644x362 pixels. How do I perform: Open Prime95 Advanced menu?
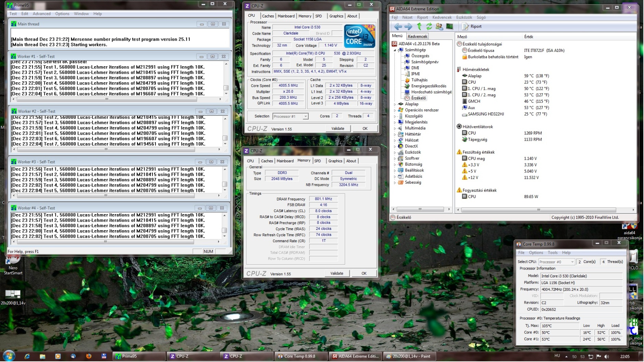[41, 14]
